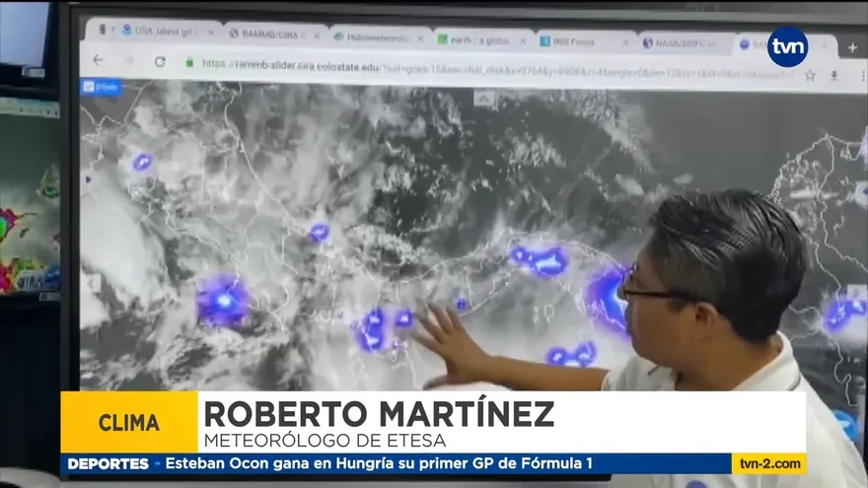Close the "earth :: a global" tab
Screen dimensions: 868x488
pyautogui.click(x=523, y=41)
